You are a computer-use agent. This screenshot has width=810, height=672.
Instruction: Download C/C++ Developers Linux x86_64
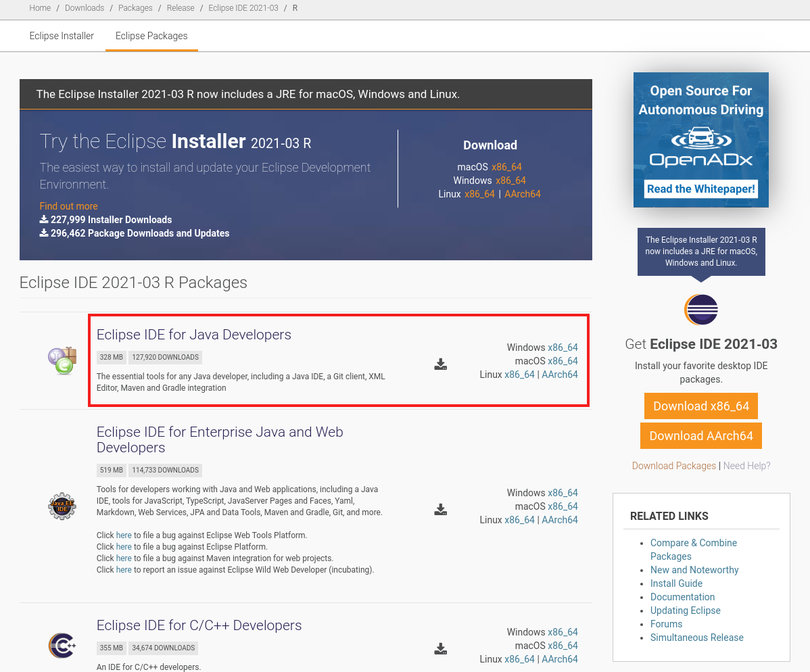point(520,658)
